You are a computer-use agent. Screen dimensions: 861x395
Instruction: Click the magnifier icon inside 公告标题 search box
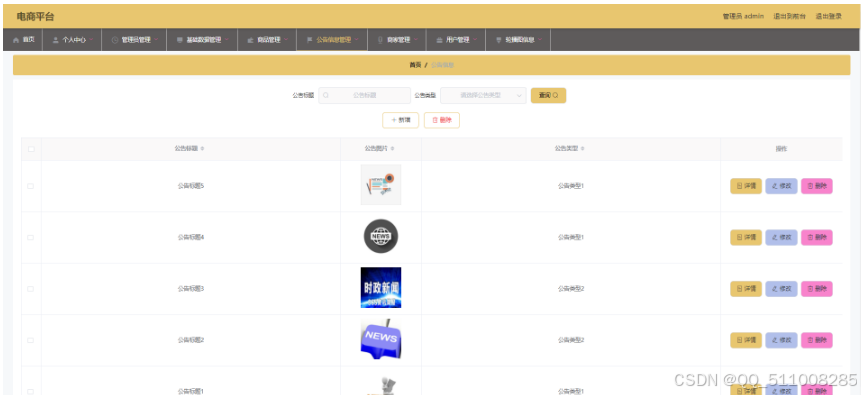tap(326, 96)
